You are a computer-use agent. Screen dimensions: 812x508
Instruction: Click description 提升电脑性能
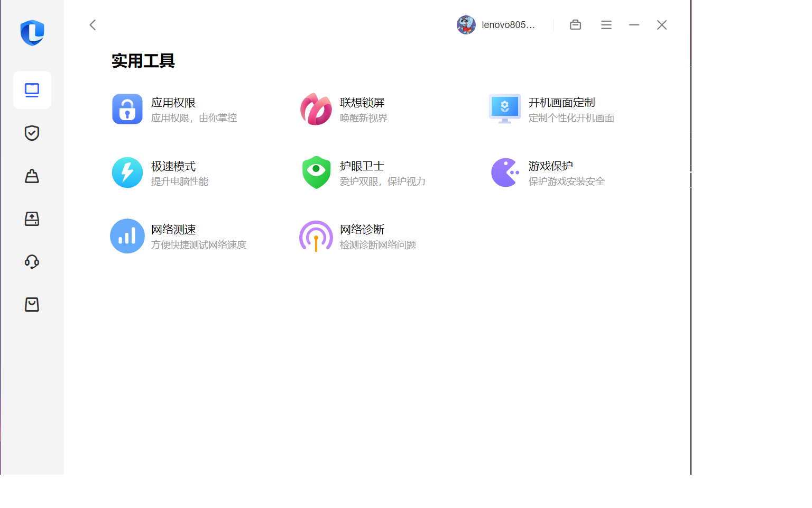click(x=180, y=182)
